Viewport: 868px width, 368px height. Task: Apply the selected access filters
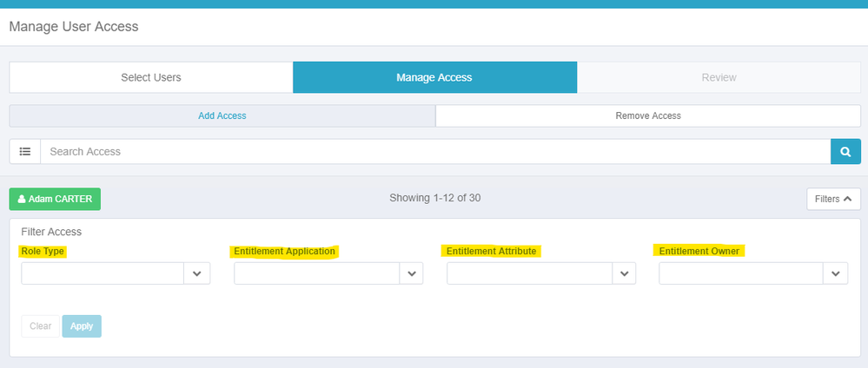coord(82,326)
